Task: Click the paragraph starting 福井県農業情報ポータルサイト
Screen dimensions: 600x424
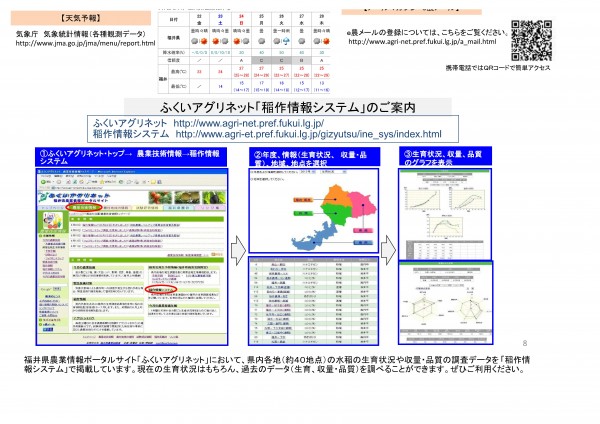Action: pyautogui.click(x=277, y=364)
